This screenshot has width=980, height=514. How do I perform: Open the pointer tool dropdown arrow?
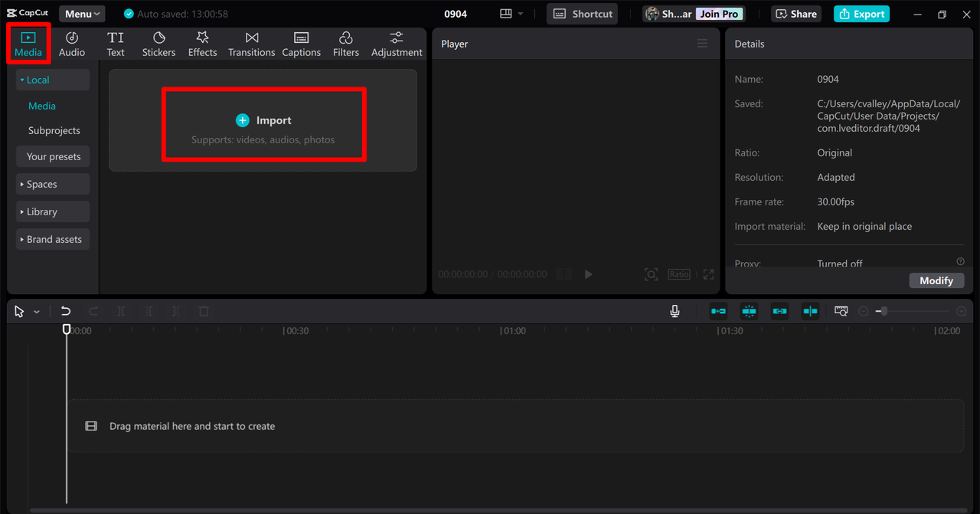[x=37, y=312]
